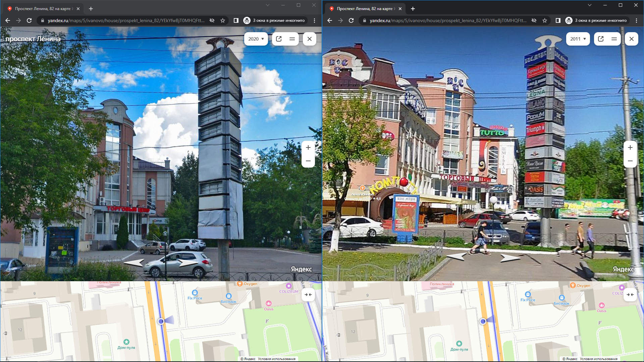The height and width of the screenshot is (362, 644).
Task: Click left window address bar URL
Action: (126, 20)
